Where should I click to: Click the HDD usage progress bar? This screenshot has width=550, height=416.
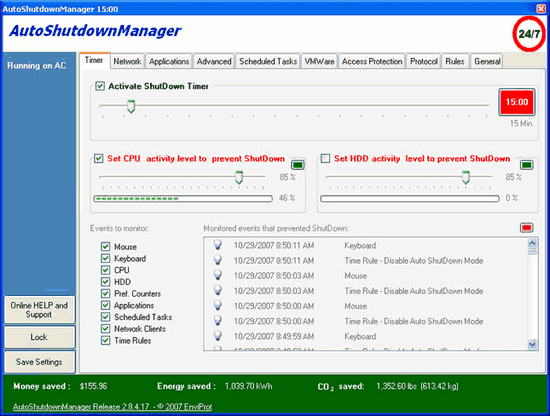click(x=410, y=199)
